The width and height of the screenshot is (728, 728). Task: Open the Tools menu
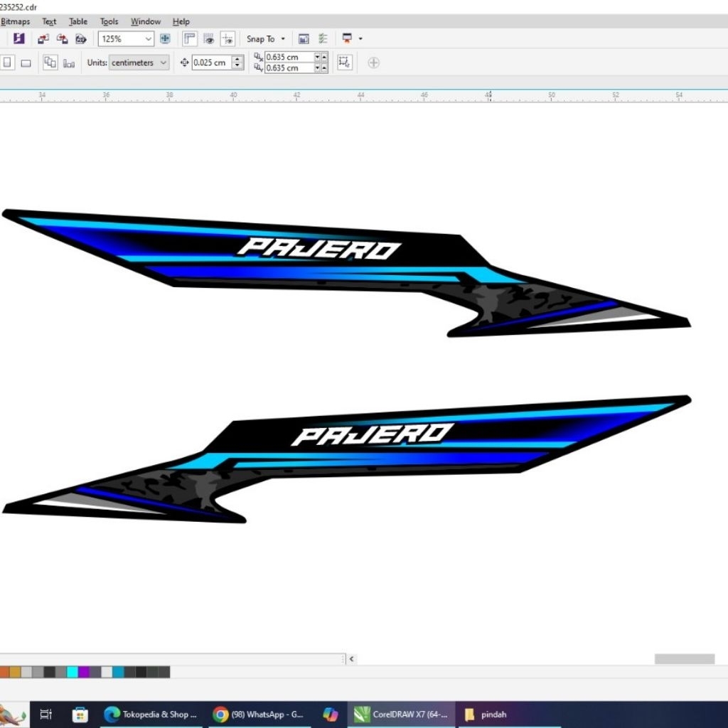pos(109,21)
